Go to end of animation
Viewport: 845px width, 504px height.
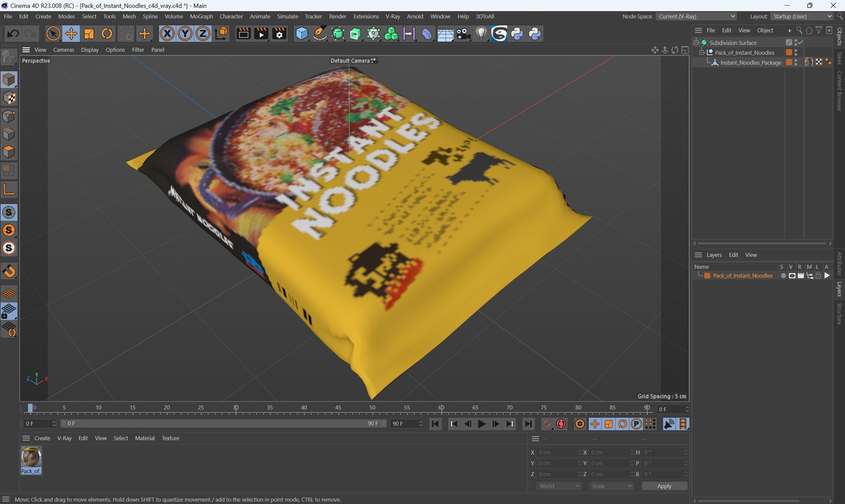tap(528, 424)
